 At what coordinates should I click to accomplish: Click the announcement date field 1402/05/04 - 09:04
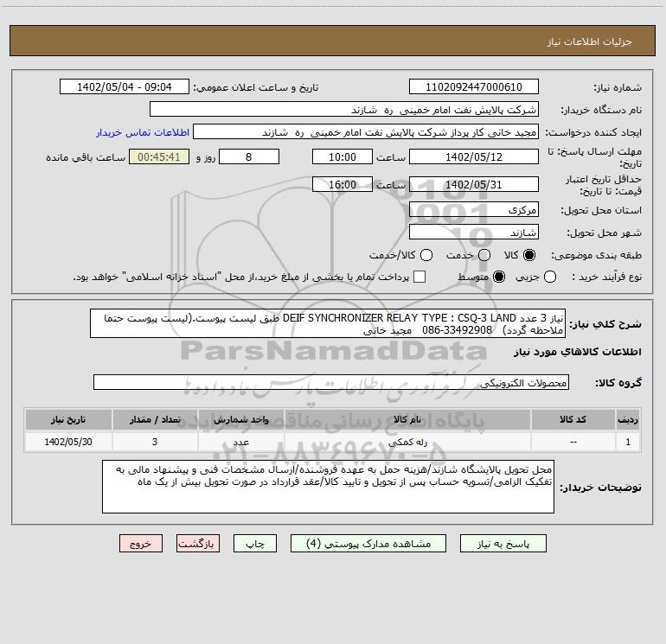[x=124, y=86]
